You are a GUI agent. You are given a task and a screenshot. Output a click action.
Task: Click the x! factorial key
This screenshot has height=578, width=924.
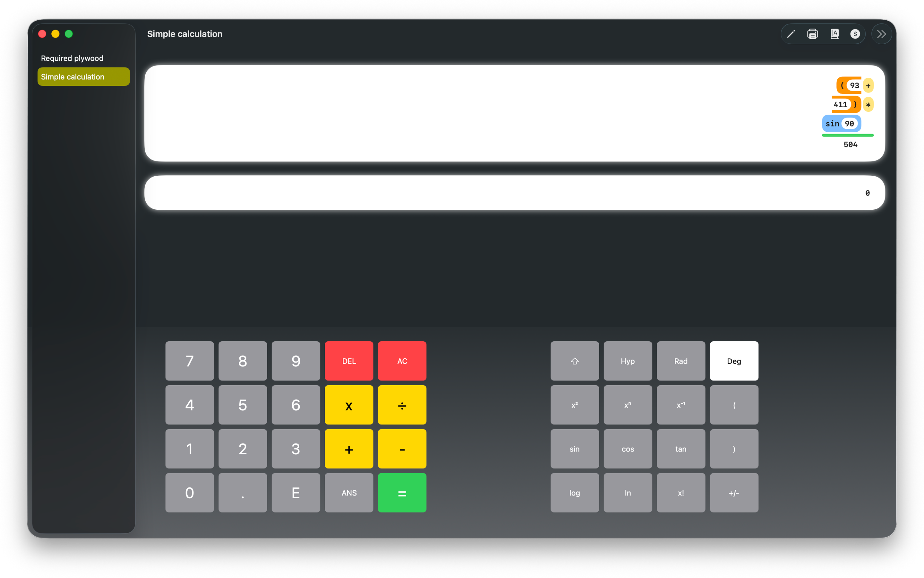pyautogui.click(x=680, y=493)
